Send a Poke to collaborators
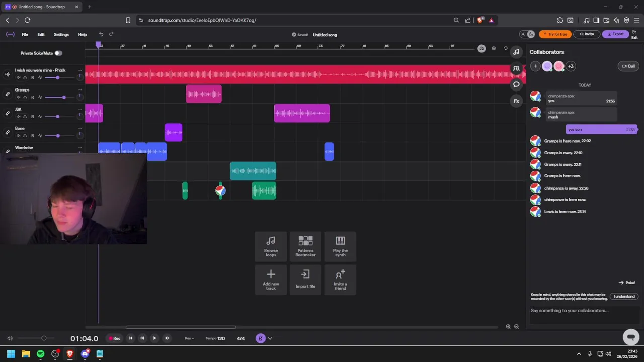 click(x=627, y=283)
